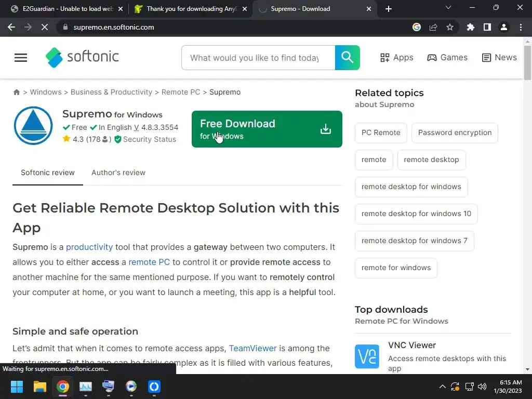The height and width of the screenshot is (399, 532).
Task: Go back to previous page
Action: pyautogui.click(x=11, y=27)
